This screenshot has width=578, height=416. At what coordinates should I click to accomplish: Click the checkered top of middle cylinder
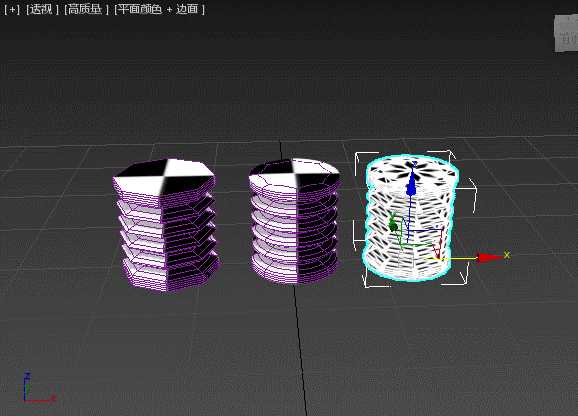(294, 174)
